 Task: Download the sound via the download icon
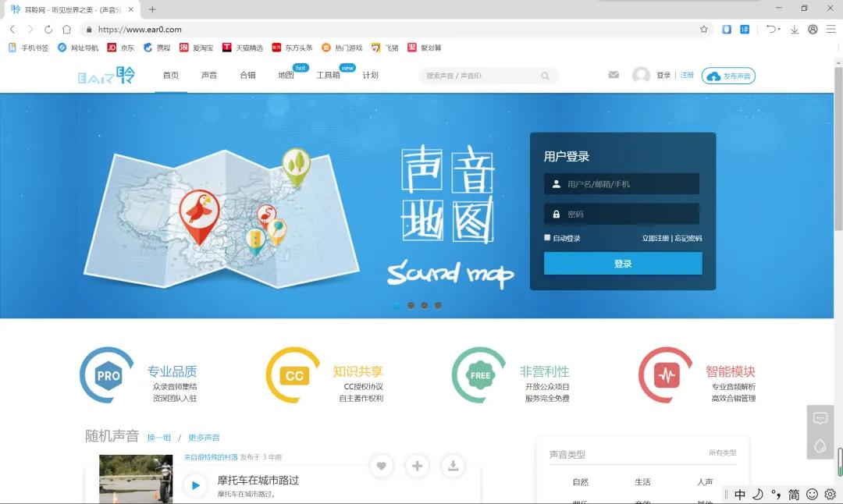click(x=452, y=466)
